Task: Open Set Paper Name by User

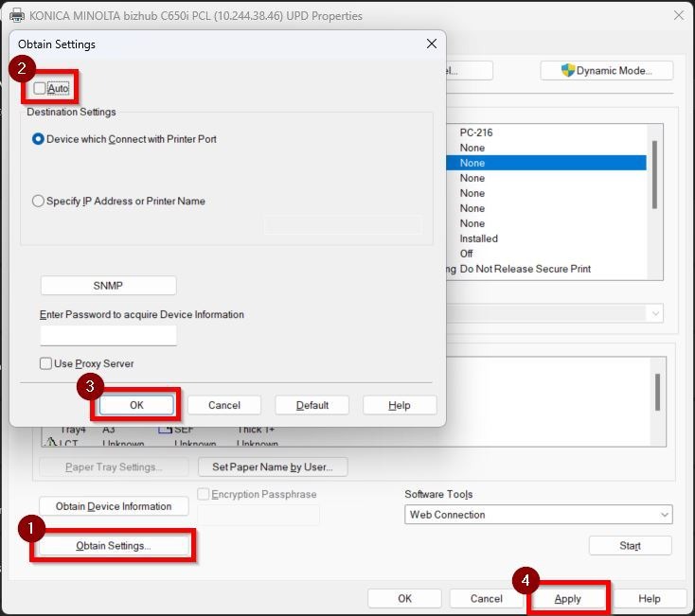Action: click(x=272, y=466)
